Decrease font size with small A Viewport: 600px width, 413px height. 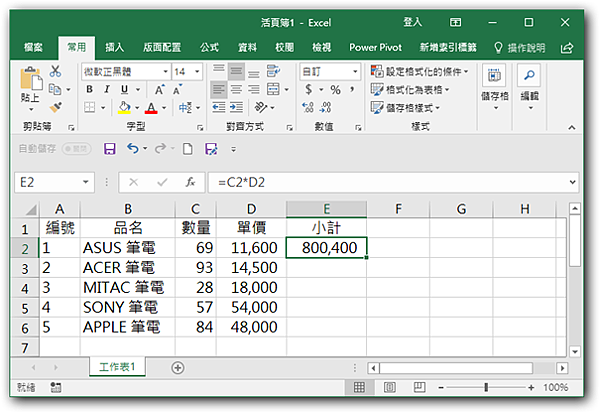[x=177, y=90]
